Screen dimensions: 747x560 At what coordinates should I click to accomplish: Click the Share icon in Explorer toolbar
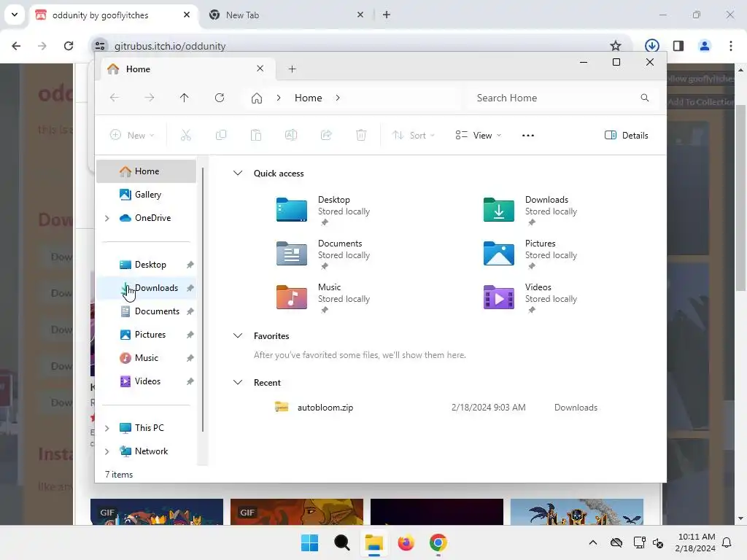(x=326, y=135)
